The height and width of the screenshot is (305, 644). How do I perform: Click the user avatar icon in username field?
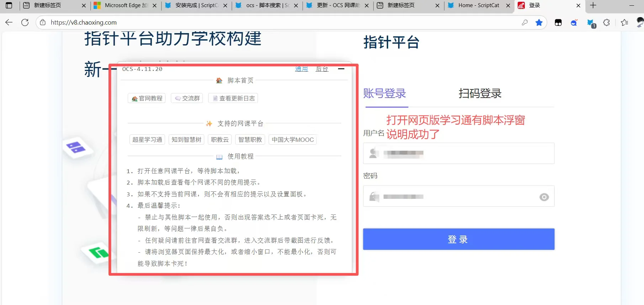click(x=373, y=153)
